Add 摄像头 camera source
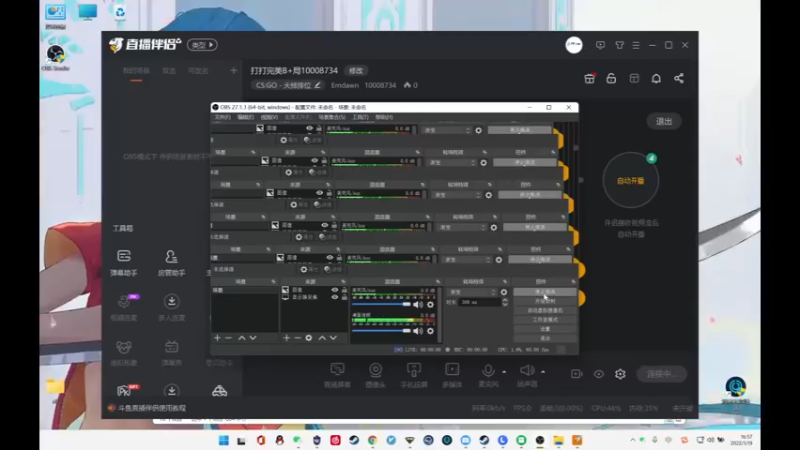This screenshot has width=800, height=450. [x=376, y=374]
